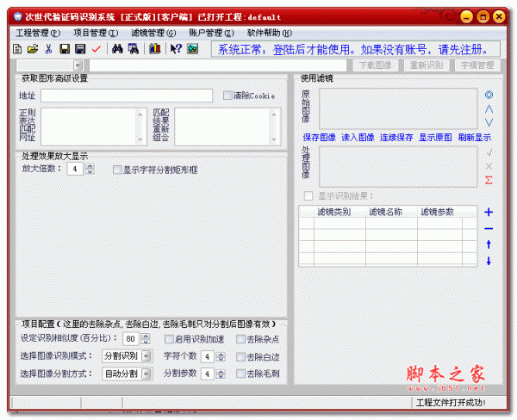The height and width of the screenshot is (420, 517).
Task: Click the red checkmark toolbar icon
Action: click(x=97, y=49)
